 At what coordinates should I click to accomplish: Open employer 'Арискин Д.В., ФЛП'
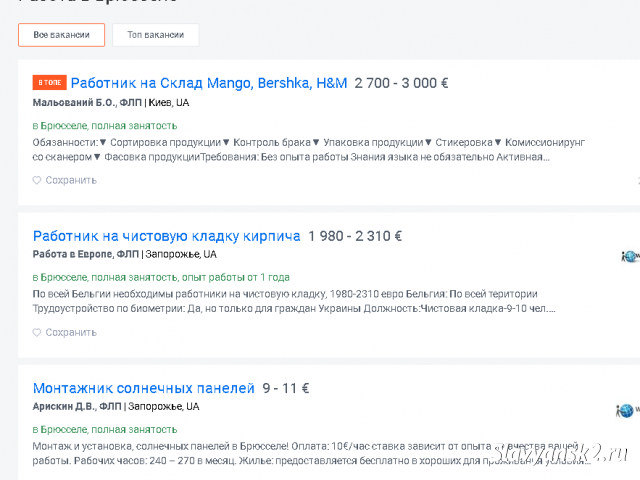77,407
